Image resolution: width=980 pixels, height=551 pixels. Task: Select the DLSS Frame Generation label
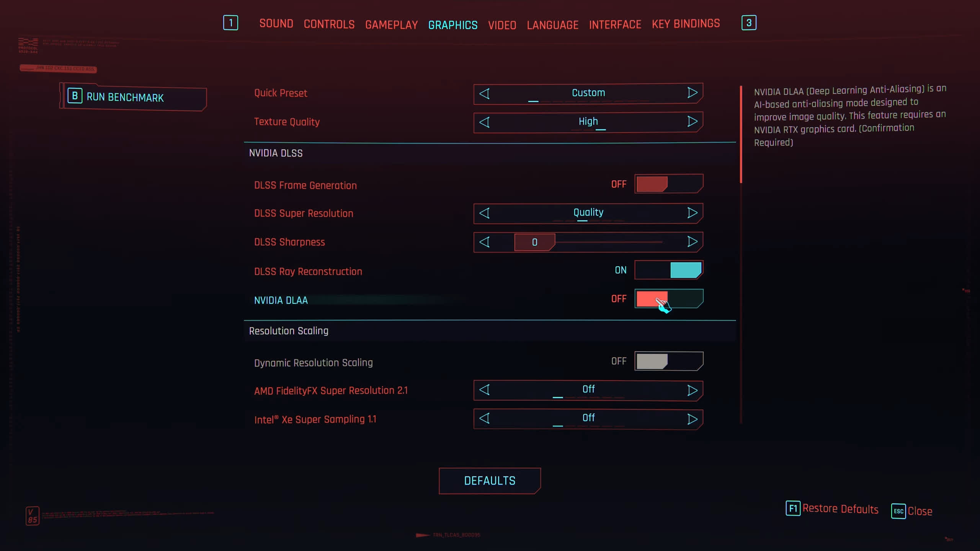305,186
